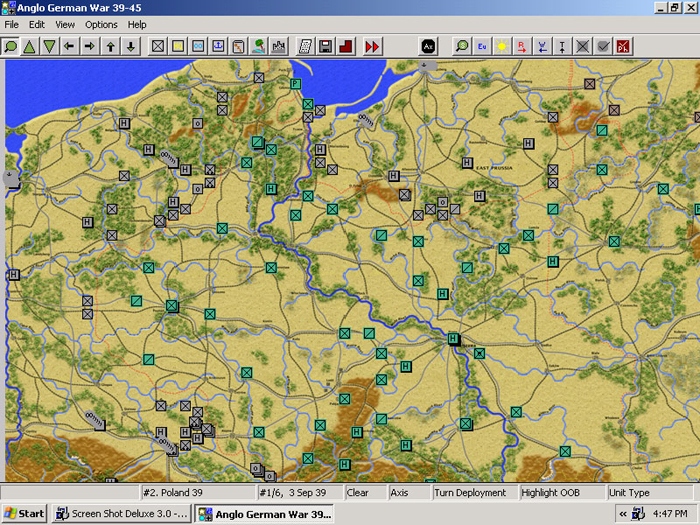
Task: Click the yellow square toolbar icon
Action: [x=178, y=46]
